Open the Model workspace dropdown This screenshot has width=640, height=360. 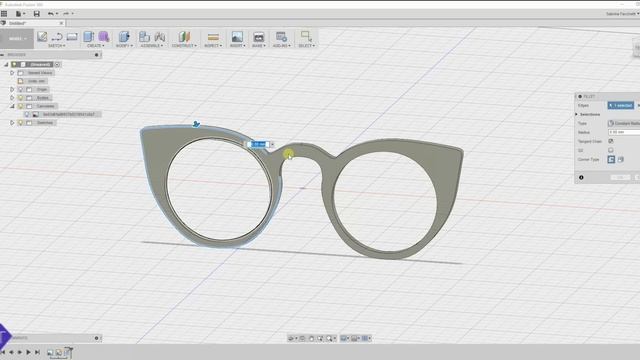click(x=17, y=39)
